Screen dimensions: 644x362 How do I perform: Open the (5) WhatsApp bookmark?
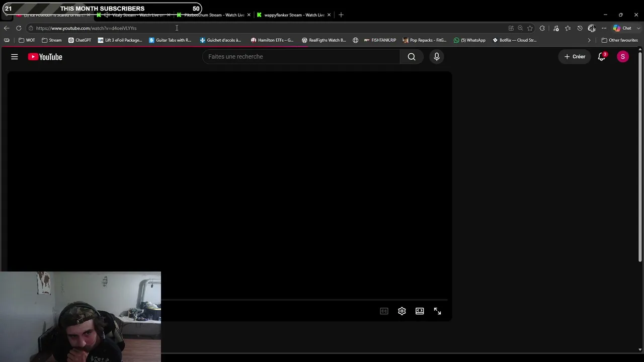pyautogui.click(x=469, y=40)
